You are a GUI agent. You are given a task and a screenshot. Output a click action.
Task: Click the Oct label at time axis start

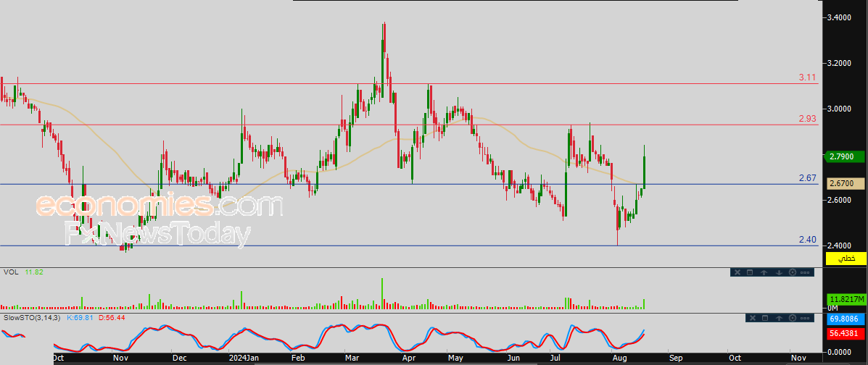pos(59,358)
